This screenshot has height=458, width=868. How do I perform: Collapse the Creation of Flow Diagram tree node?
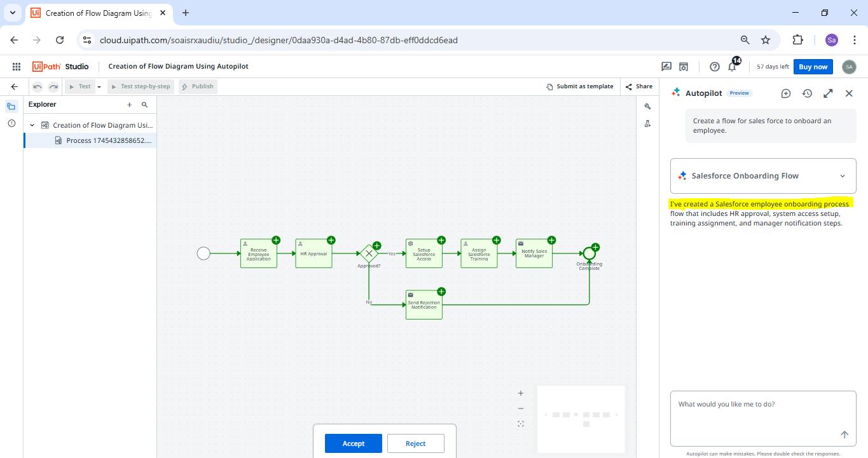point(31,125)
